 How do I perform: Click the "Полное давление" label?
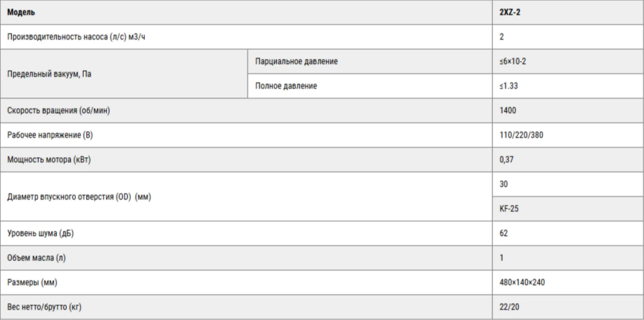[x=286, y=86]
